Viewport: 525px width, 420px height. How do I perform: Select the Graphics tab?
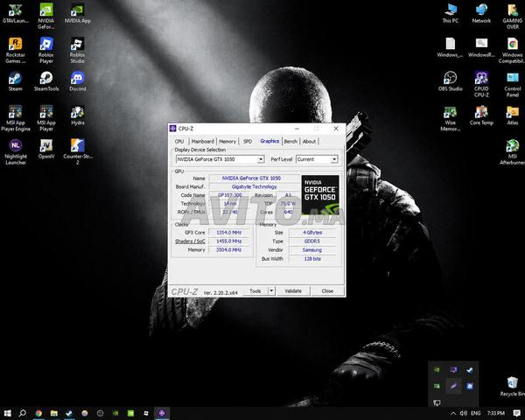(x=269, y=141)
